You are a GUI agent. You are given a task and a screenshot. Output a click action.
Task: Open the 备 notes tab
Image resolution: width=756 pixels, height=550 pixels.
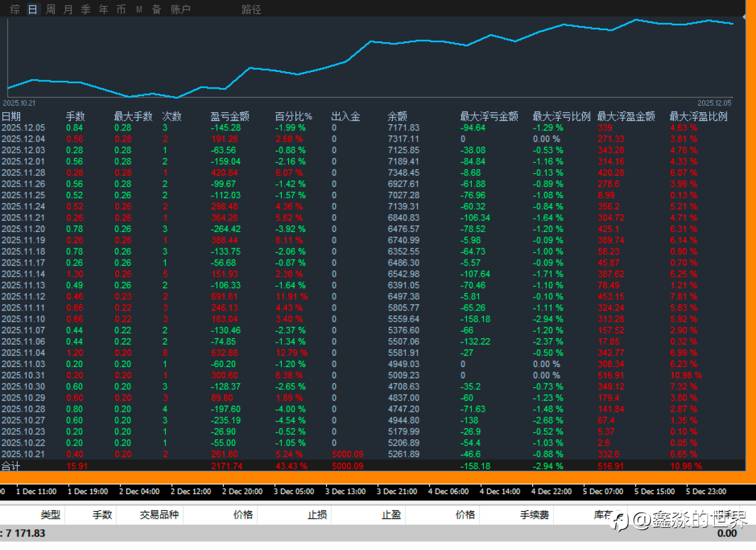(x=157, y=9)
